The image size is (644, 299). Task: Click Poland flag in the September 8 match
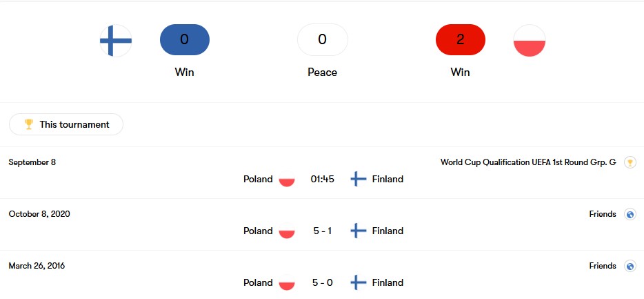click(287, 179)
